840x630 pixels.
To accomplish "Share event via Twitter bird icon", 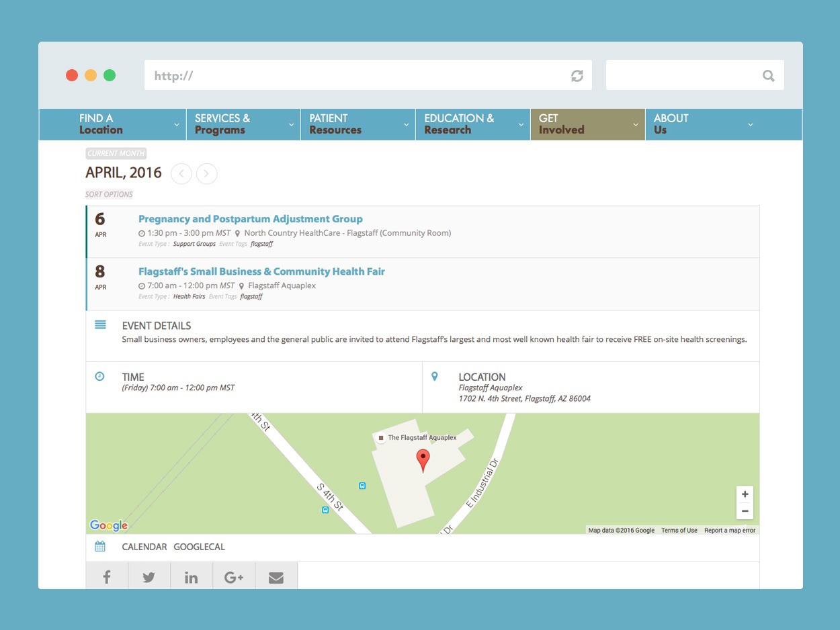I will coord(149,577).
